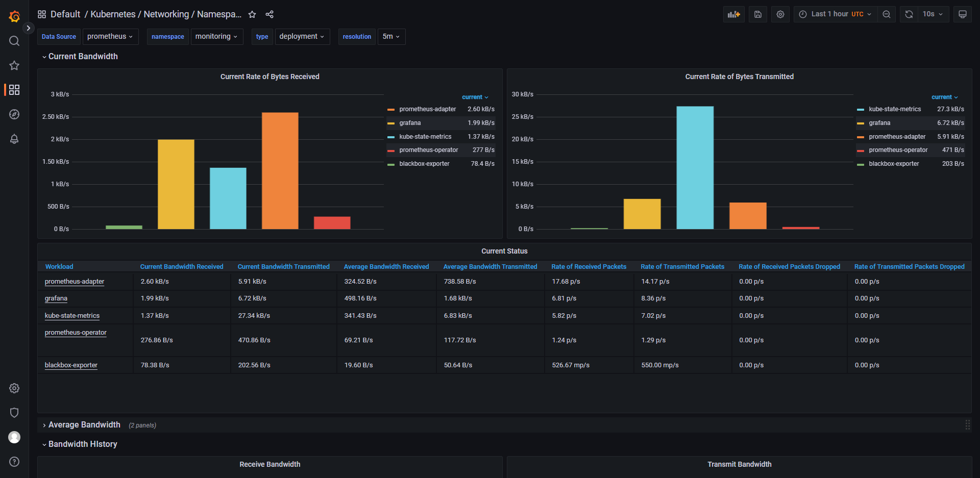Click the Add panel icon in toolbar
Image resolution: width=980 pixels, height=478 pixels.
[x=733, y=14]
